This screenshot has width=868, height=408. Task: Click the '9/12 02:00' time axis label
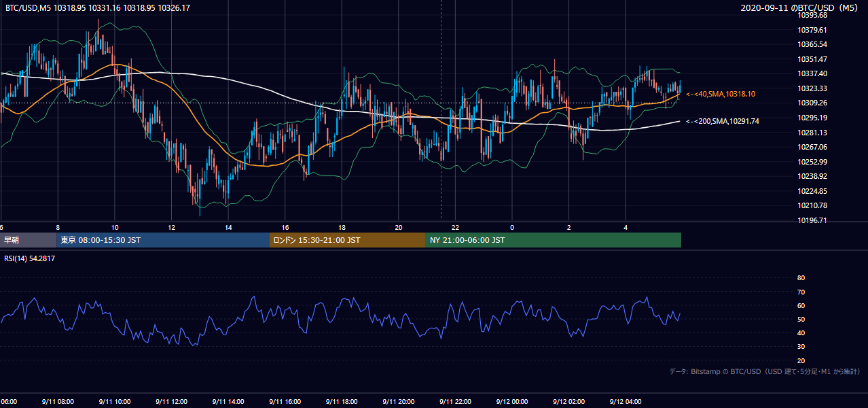pos(568,401)
